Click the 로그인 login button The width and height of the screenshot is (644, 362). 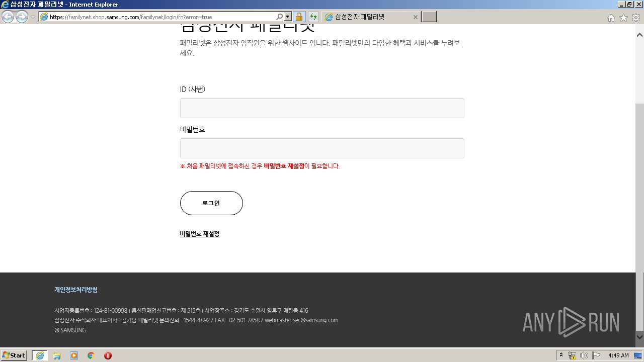pyautogui.click(x=211, y=203)
